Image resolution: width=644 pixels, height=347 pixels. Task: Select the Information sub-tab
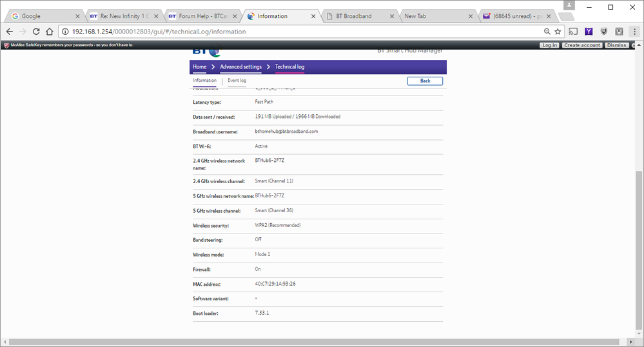204,81
